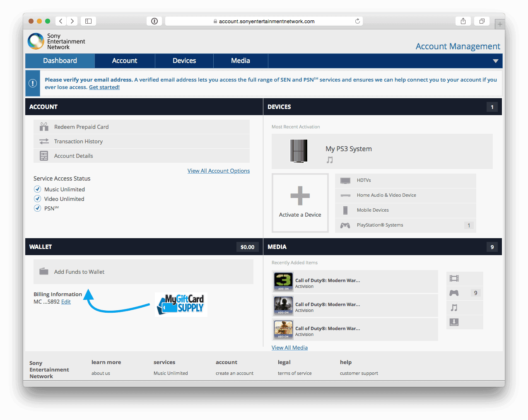Open the video filmstrip media filter

coord(454,278)
